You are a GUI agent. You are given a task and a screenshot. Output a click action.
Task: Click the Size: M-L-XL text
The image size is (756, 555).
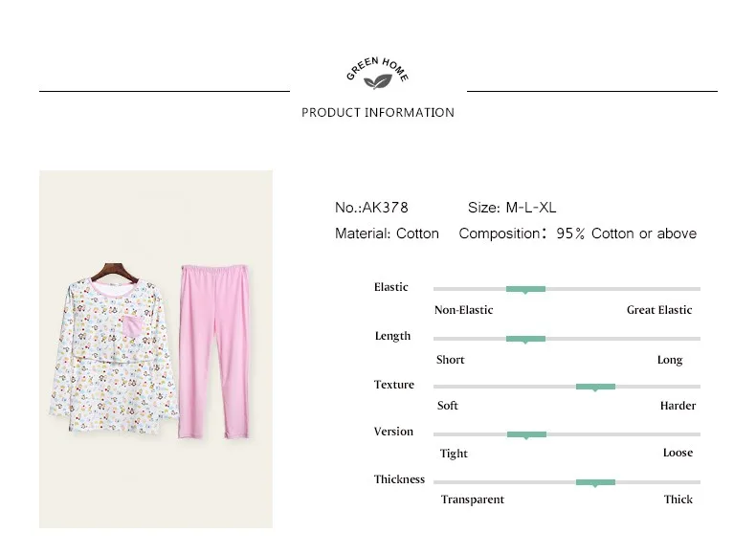point(512,208)
